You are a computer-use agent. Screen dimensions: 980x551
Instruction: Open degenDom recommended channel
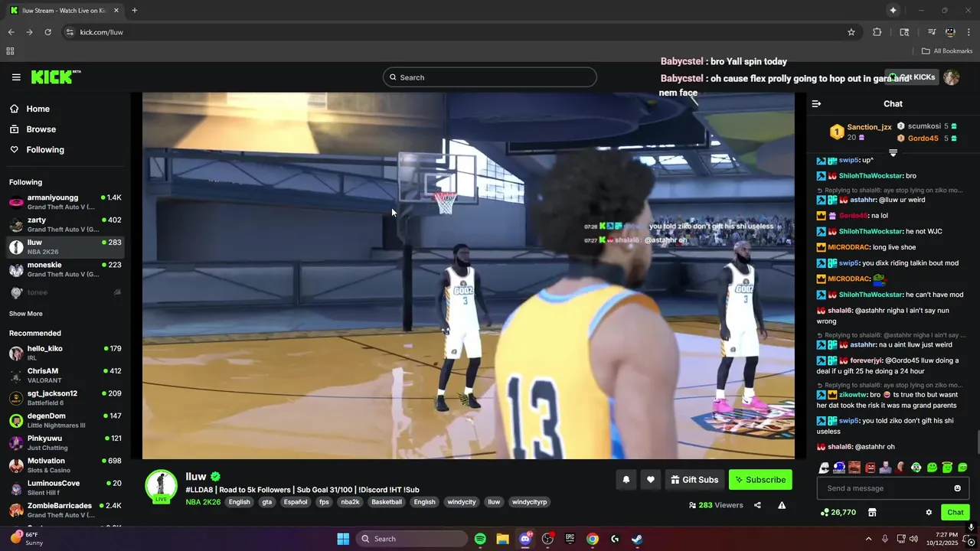click(x=65, y=420)
